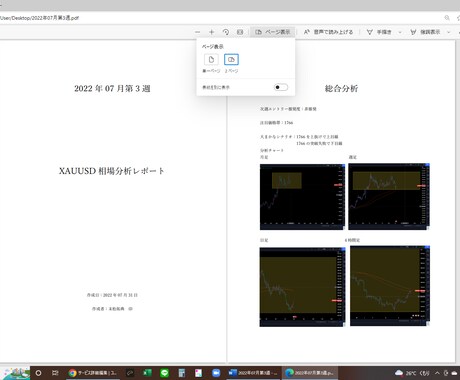The image size is (460, 380).
Task: Click the 2022 年 07 月第 3 週 heading
Action: pyautogui.click(x=112, y=88)
